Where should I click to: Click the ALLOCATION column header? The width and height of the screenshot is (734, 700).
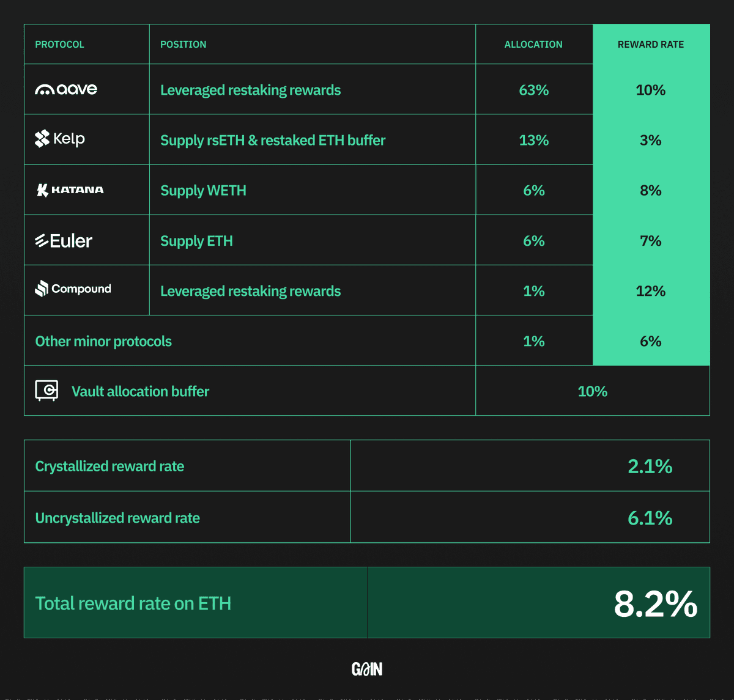pos(533,45)
